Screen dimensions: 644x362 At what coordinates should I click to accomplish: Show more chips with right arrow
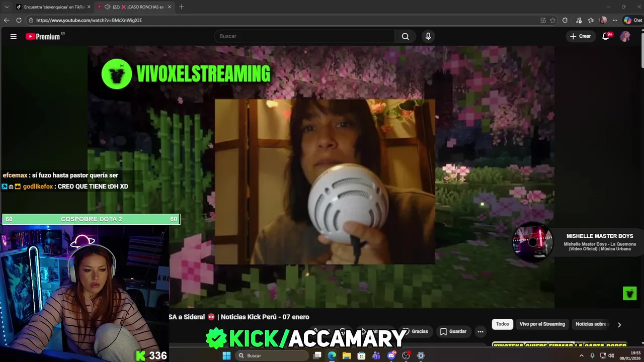[x=619, y=325]
